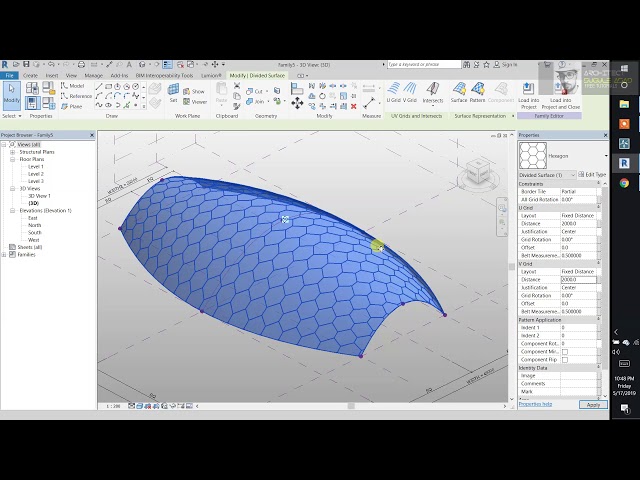
Task: Click the U Grid icon in ribbon
Action: [x=393, y=92]
